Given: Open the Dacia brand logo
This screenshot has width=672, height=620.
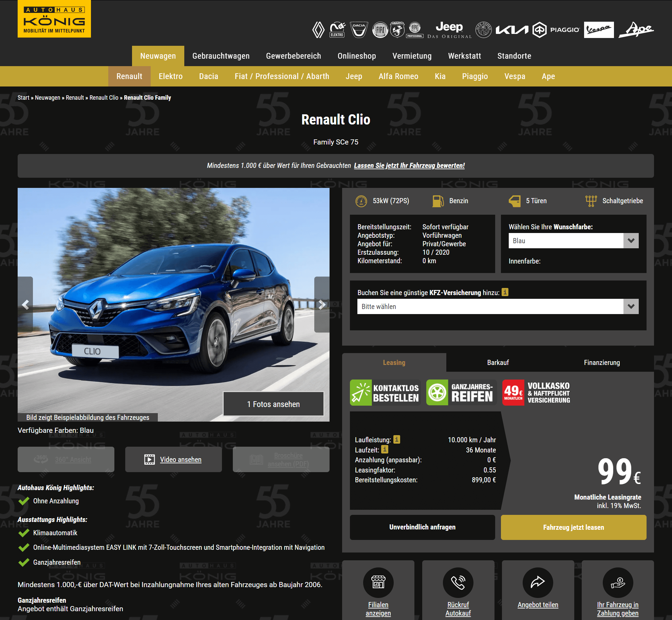Looking at the screenshot, I should 359,30.
